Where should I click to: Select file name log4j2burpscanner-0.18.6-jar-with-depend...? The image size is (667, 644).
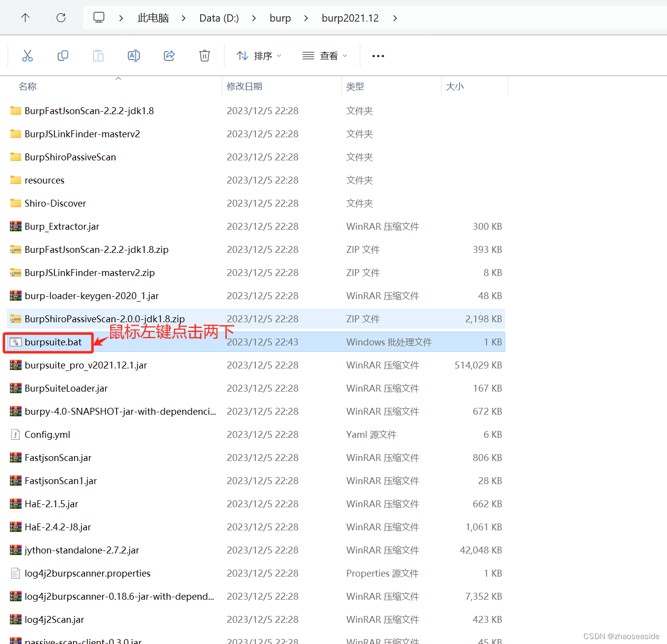[120, 596]
